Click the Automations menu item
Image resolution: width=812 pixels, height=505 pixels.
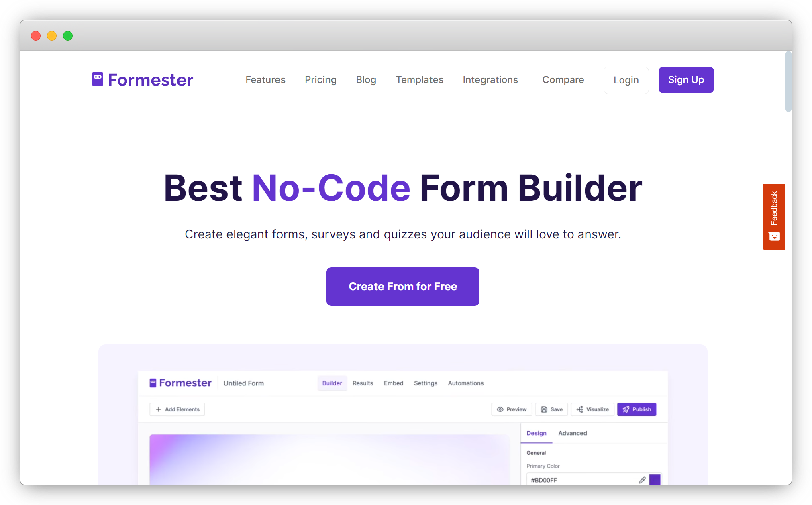click(465, 383)
